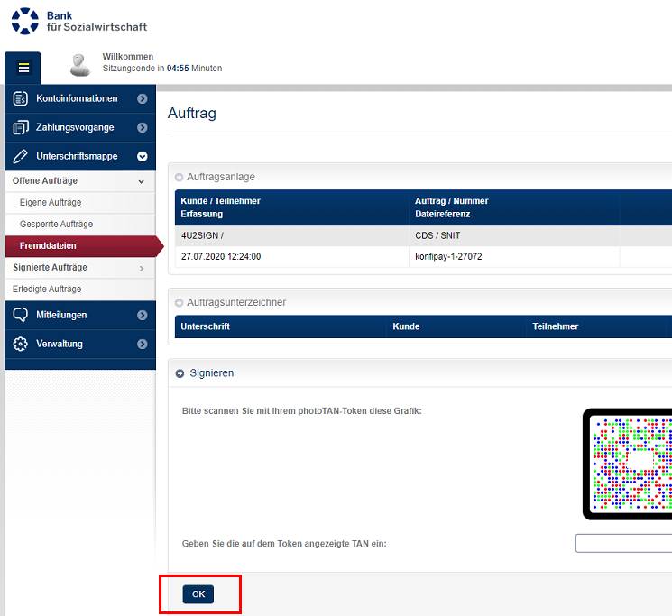Click the Kontoinformationen document icon
The image size is (672, 616).
20,98
